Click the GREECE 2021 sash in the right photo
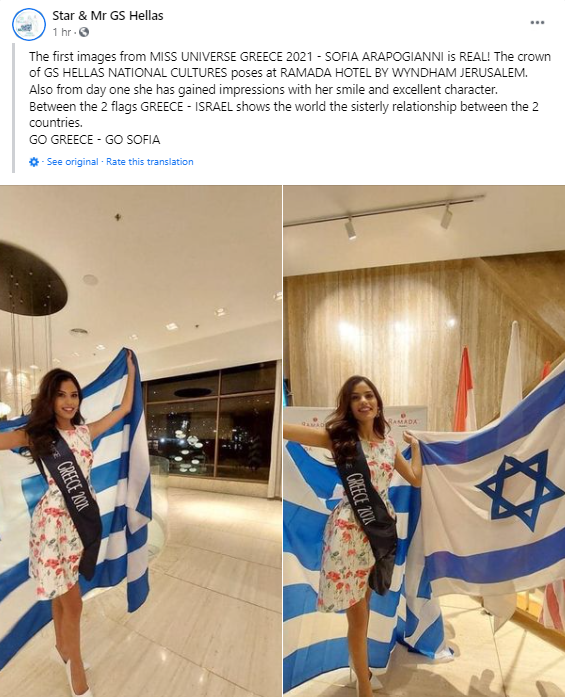This screenshot has height=697, width=565. (x=367, y=507)
